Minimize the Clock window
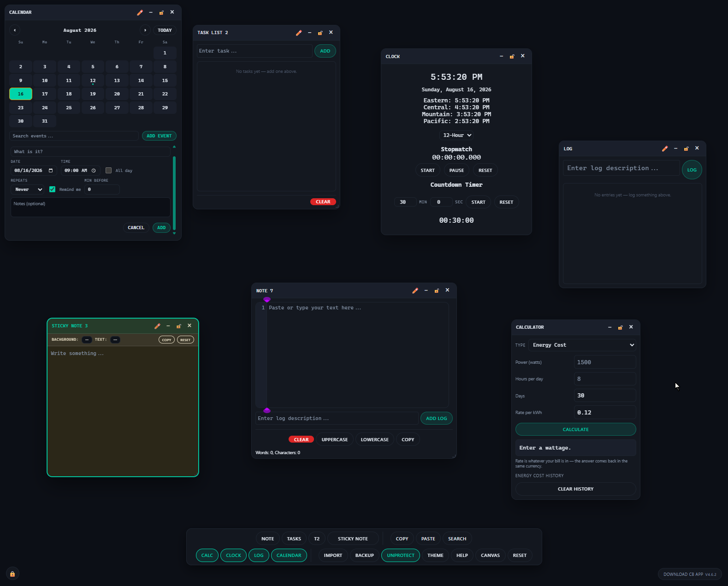Screen dimensions: 728x586 click(x=501, y=56)
